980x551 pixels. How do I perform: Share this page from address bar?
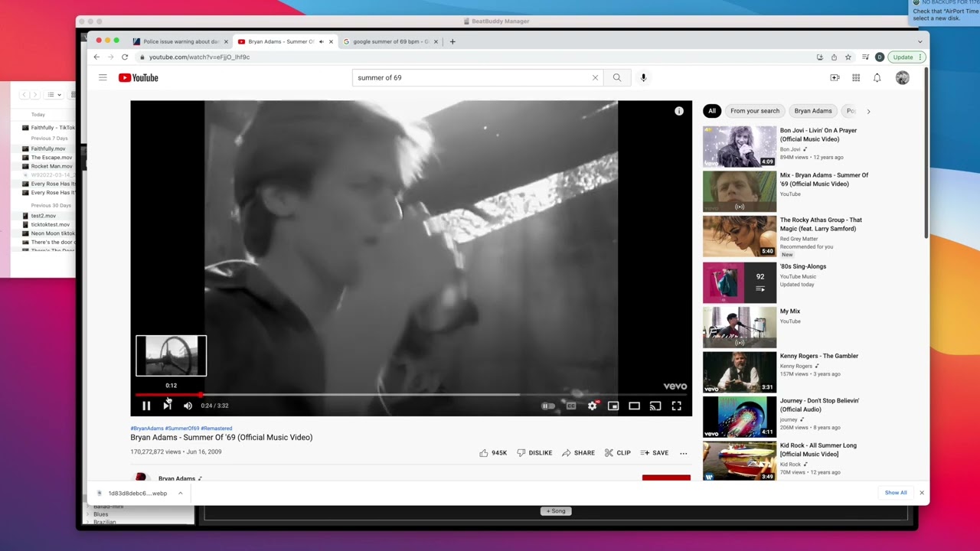coord(834,57)
